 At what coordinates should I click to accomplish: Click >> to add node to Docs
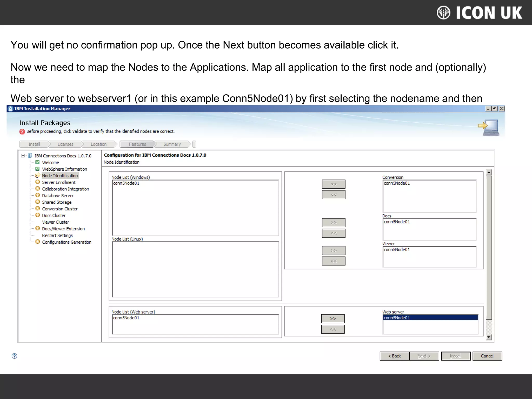point(334,223)
